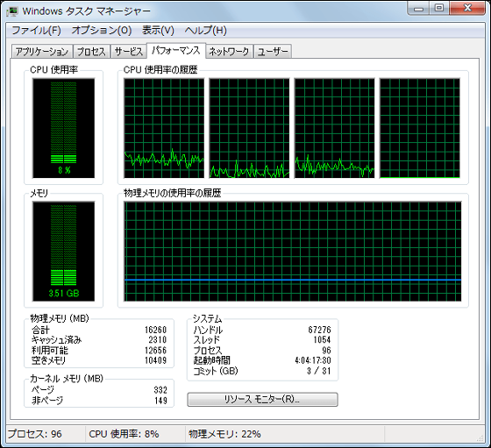The height and width of the screenshot is (448, 491).
Task: Minimize the Task Manager window
Action: click(x=419, y=8)
